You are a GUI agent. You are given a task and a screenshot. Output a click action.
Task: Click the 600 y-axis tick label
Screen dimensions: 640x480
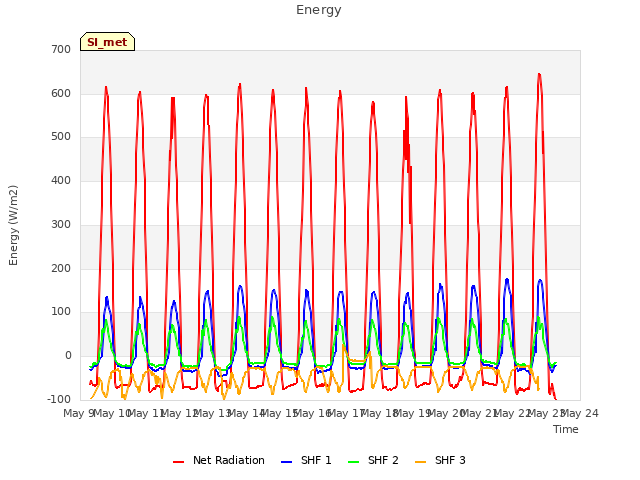point(61,93)
